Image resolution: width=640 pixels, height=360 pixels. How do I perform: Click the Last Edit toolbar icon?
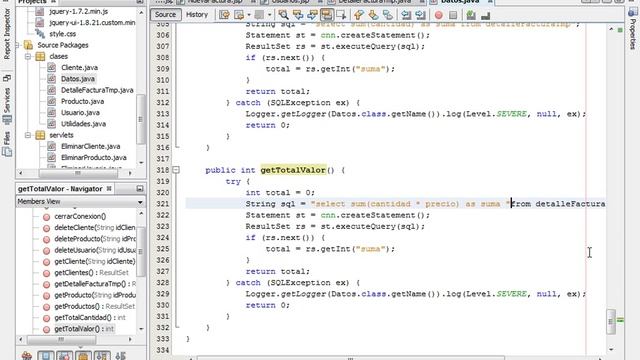224,15
